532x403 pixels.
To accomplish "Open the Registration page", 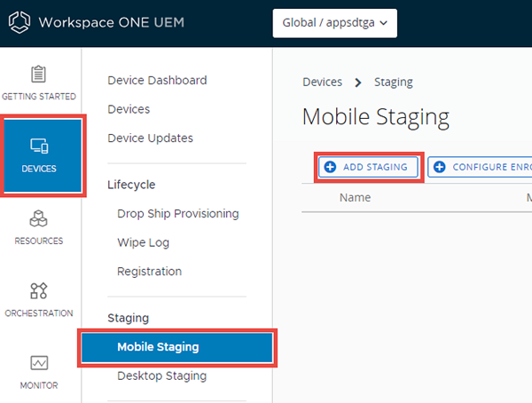I will click(x=149, y=271).
